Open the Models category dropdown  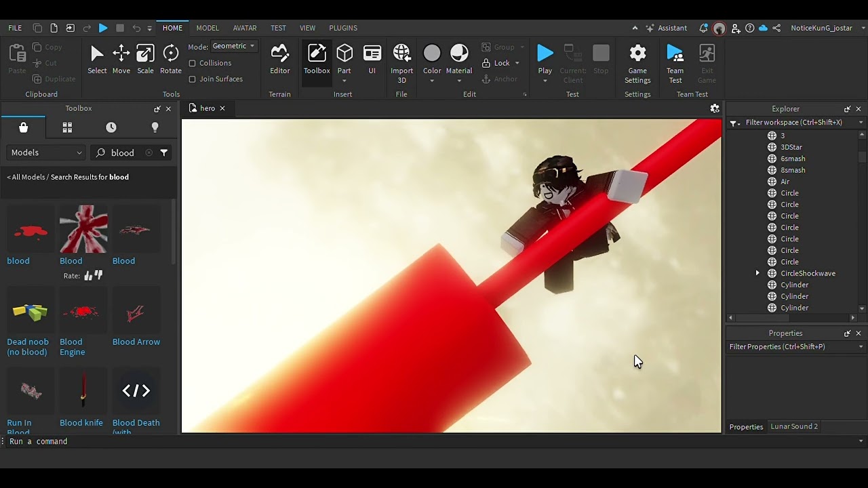pos(46,152)
